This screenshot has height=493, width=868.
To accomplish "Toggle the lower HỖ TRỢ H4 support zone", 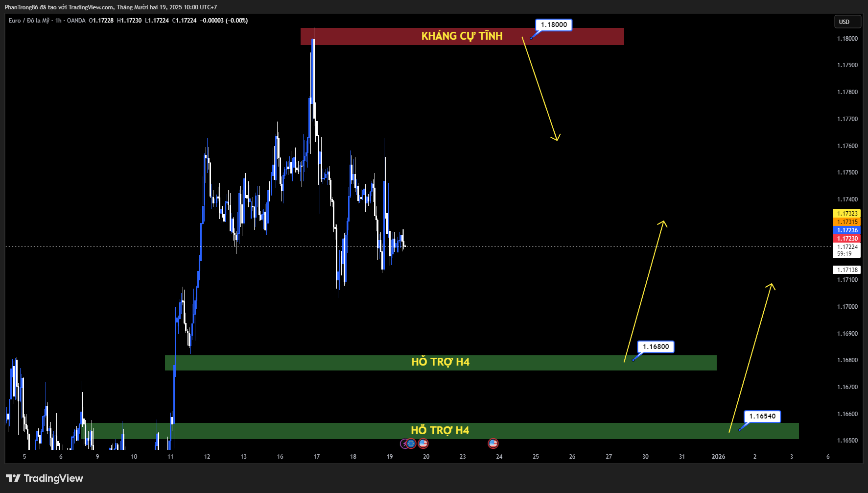I will click(x=441, y=430).
